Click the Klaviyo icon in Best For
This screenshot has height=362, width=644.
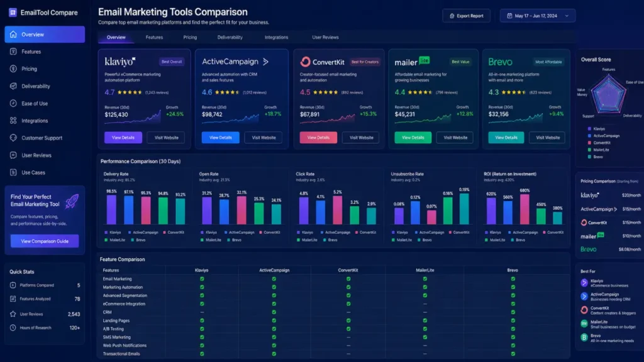pos(584,283)
